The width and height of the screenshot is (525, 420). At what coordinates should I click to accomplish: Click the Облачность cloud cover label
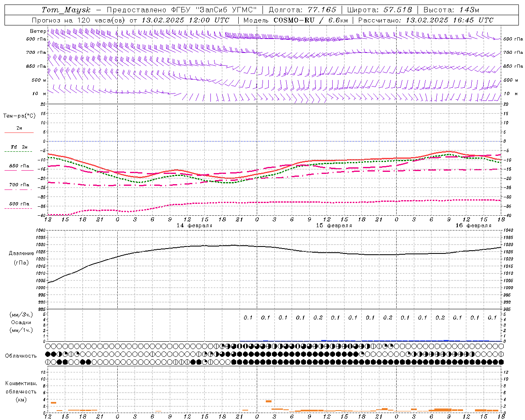(21, 356)
